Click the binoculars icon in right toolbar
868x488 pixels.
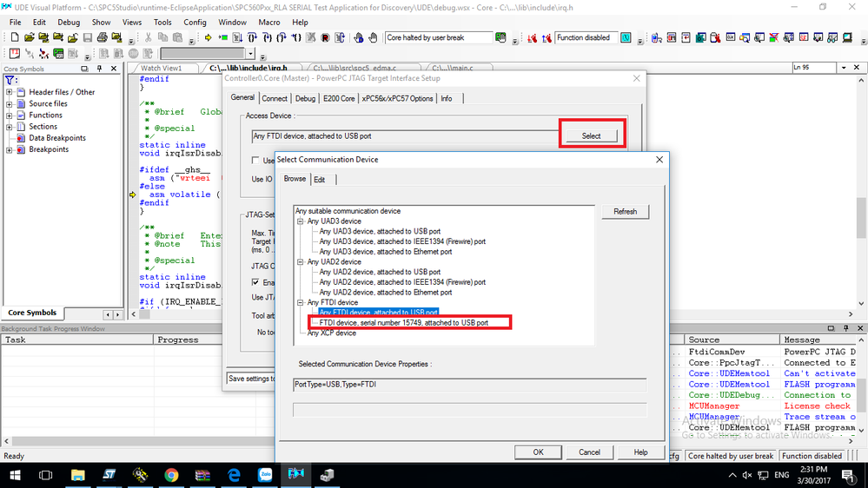(832, 37)
